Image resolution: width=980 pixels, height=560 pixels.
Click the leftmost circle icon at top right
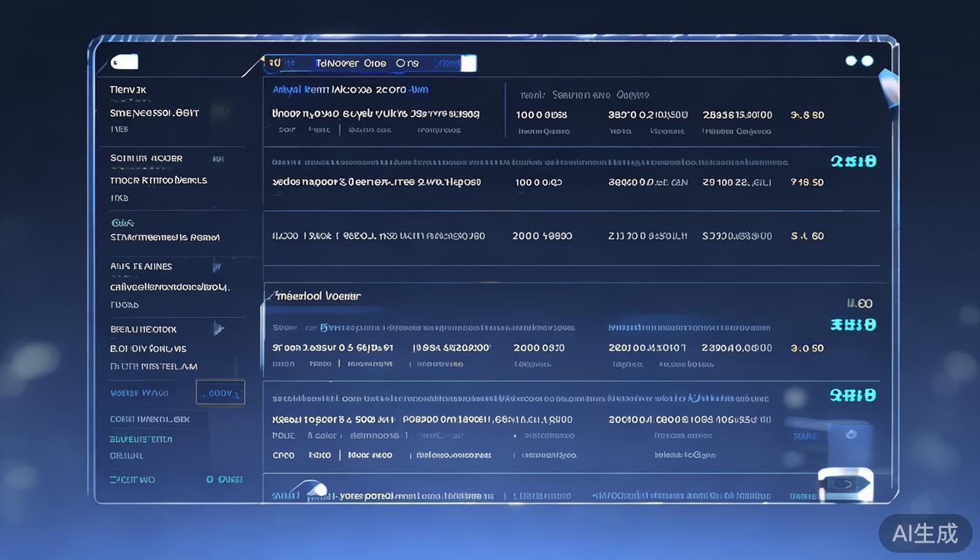pyautogui.click(x=850, y=61)
